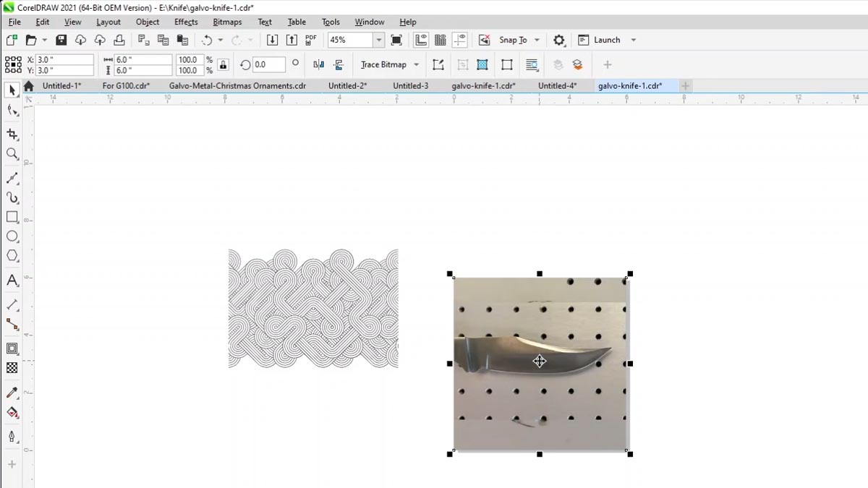The width and height of the screenshot is (868, 488).
Task: Expand the Trace Bitmap dropdown
Action: (416, 64)
